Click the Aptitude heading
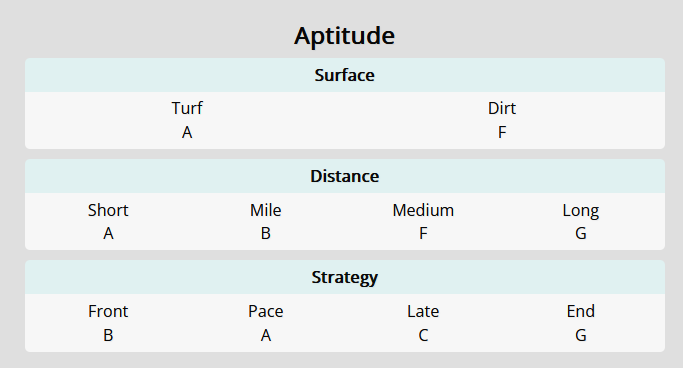683x368 pixels. coord(345,36)
